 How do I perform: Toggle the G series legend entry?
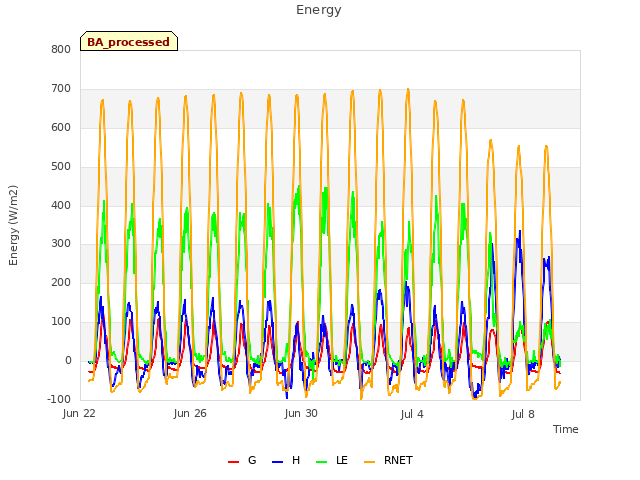pyautogui.click(x=242, y=461)
